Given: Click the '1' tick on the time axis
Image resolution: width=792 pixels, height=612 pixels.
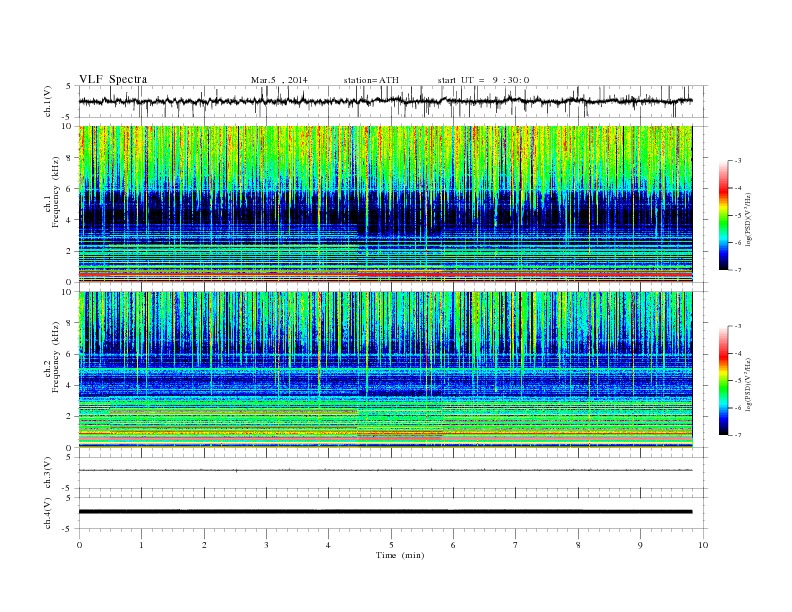Looking at the screenshot, I should pos(141,545).
